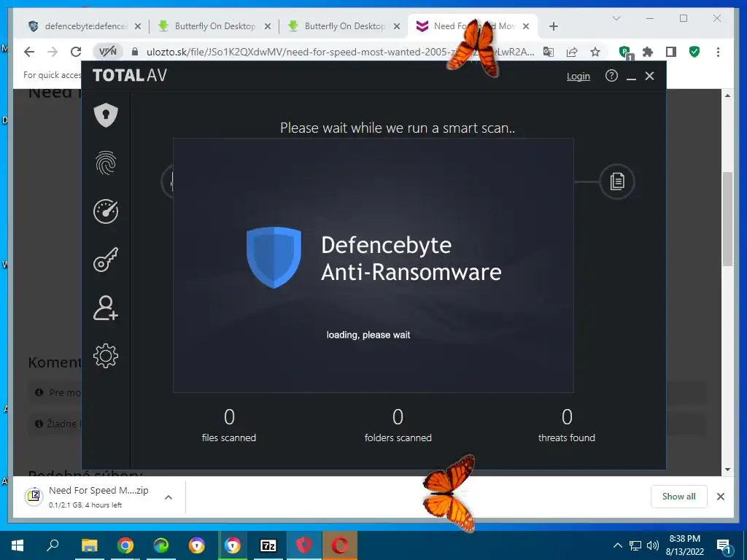Close the defencebyte tab
This screenshot has height=560, width=747.
138,27
